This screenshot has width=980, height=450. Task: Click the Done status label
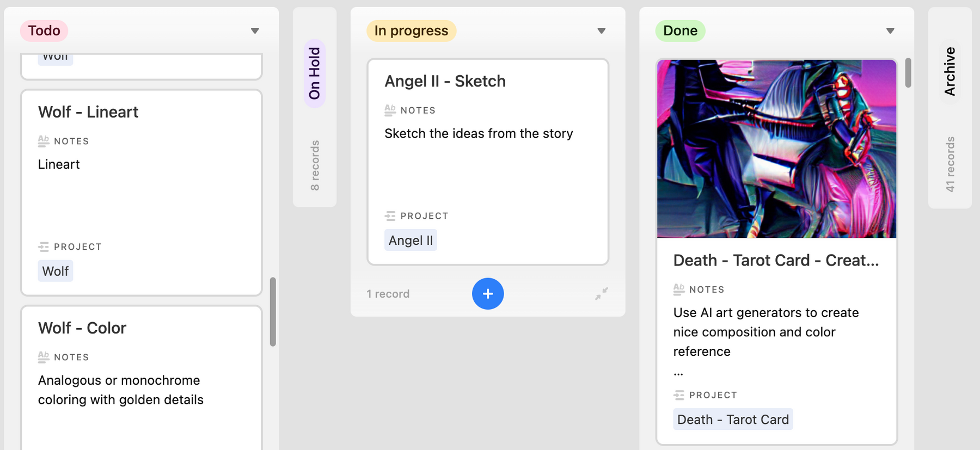point(681,31)
